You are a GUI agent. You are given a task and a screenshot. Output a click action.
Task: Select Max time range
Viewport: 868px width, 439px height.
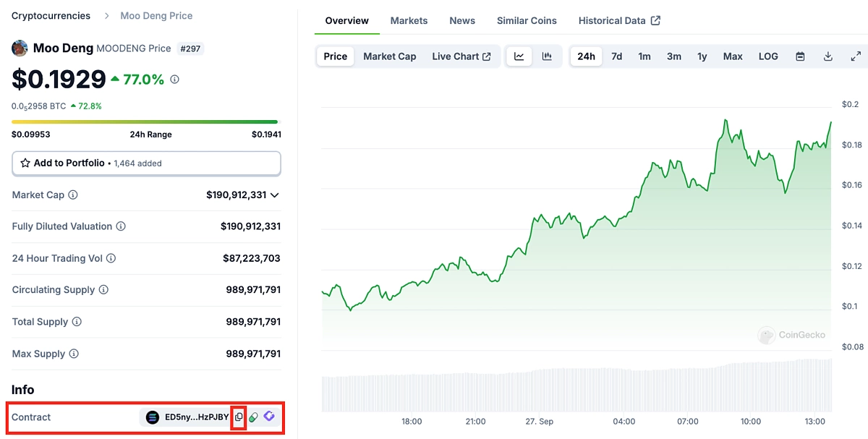pos(733,56)
